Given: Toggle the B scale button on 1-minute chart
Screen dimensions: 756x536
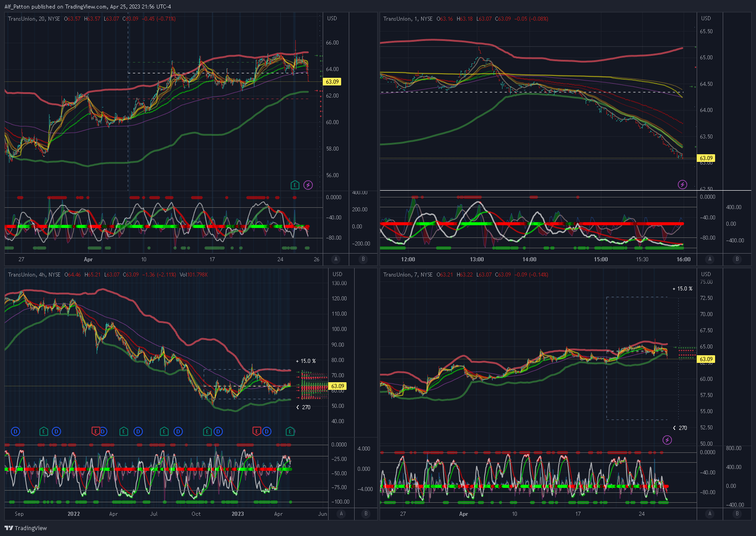Looking at the screenshot, I should click(x=737, y=259).
